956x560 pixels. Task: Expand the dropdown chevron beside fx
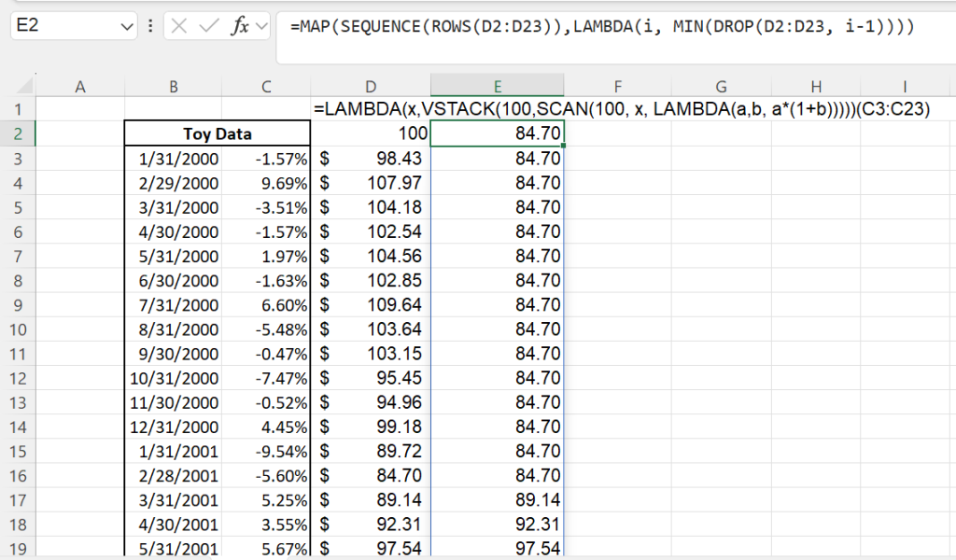tap(261, 26)
